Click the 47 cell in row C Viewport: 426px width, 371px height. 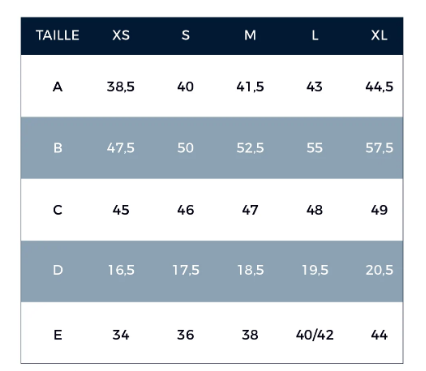(250, 210)
